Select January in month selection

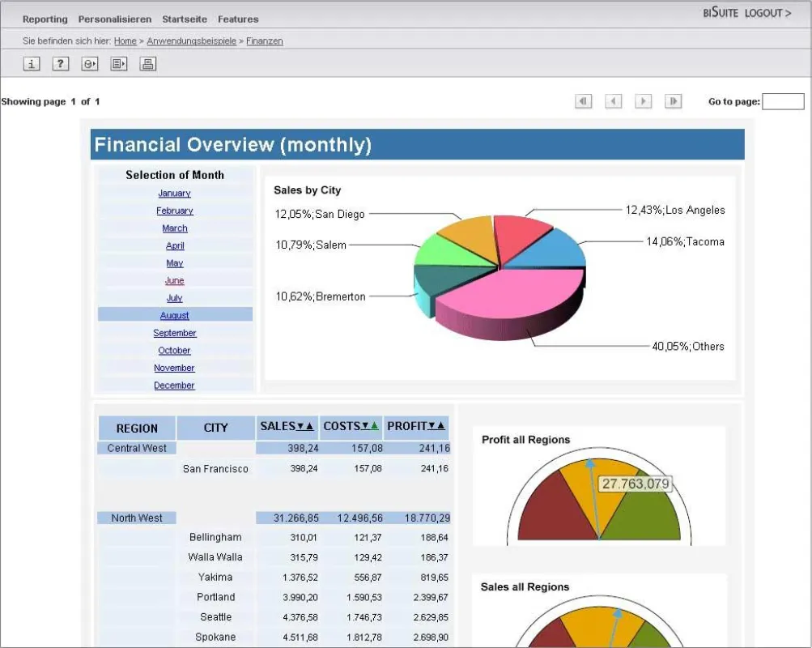[x=175, y=194]
